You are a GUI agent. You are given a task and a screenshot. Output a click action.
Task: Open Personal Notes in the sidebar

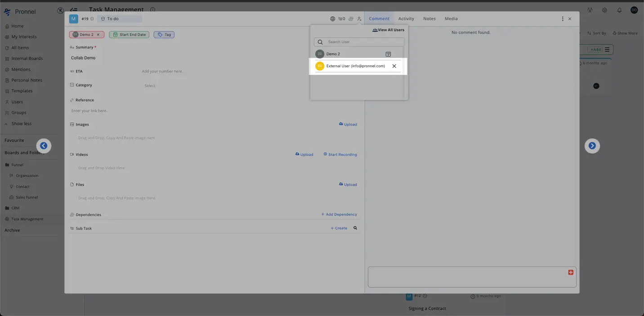pos(27,80)
